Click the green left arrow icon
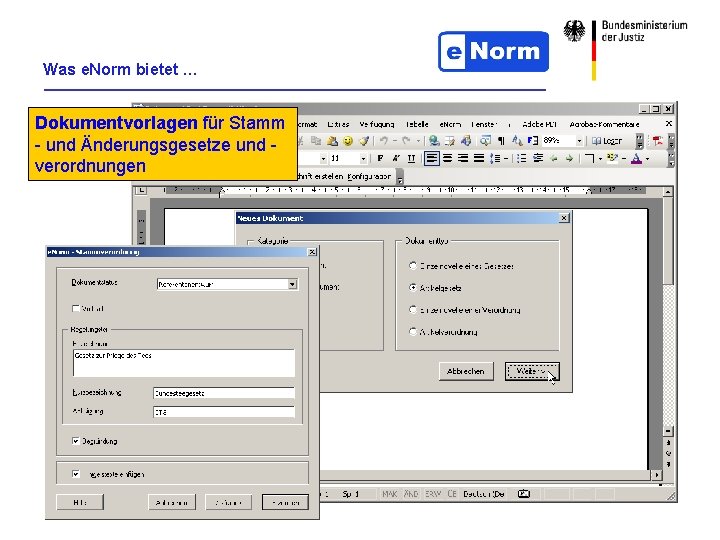This screenshot has width=720, height=540. click(x=554, y=158)
